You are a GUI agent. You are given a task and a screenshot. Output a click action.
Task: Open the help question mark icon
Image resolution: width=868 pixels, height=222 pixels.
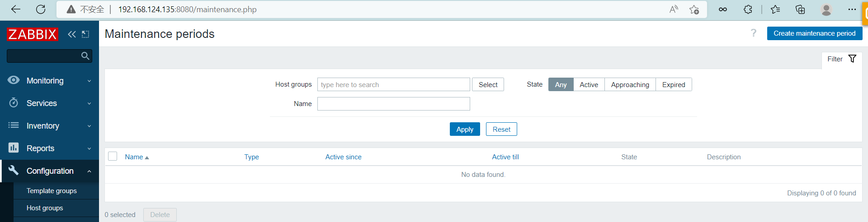[x=753, y=33]
